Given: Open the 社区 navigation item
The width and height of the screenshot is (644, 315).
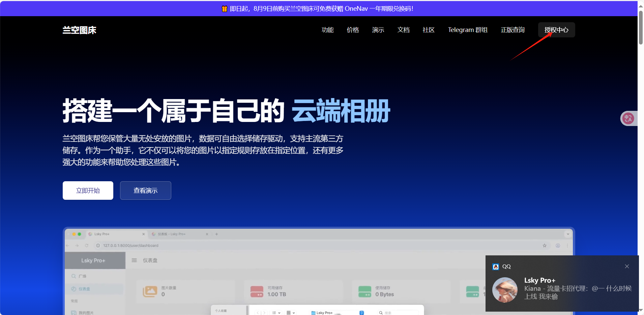Looking at the screenshot, I should point(429,30).
